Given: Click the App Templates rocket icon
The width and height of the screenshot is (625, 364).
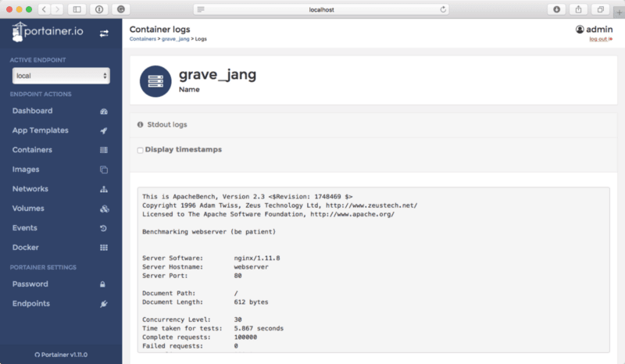Looking at the screenshot, I should [x=104, y=130].
